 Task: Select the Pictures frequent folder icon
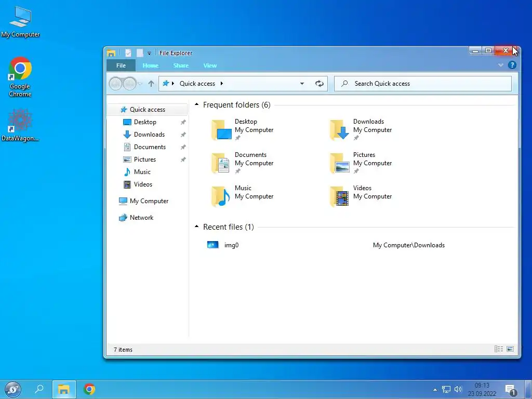(x=339, y=163)
